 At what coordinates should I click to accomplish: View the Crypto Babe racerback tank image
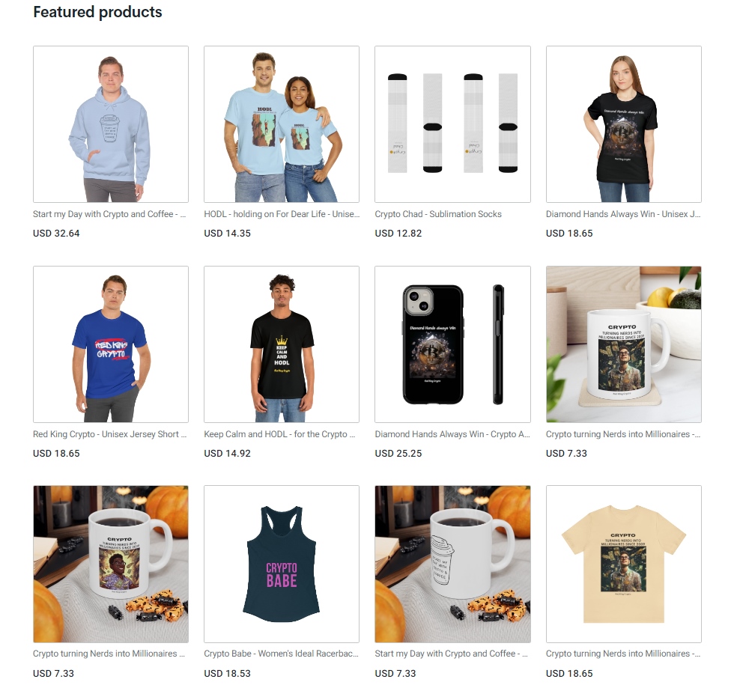click(x=282, y=564)
